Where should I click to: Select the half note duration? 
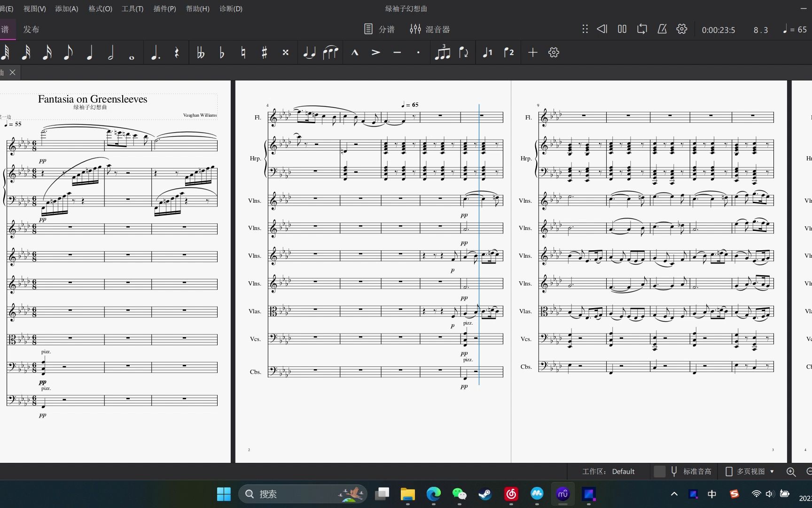coord(111,53)
